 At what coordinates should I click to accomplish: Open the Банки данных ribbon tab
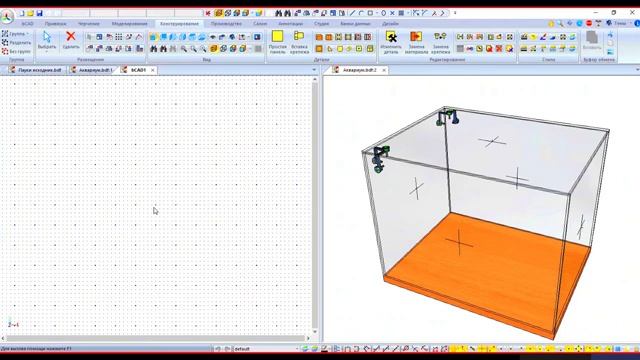(x=356, y=24)
